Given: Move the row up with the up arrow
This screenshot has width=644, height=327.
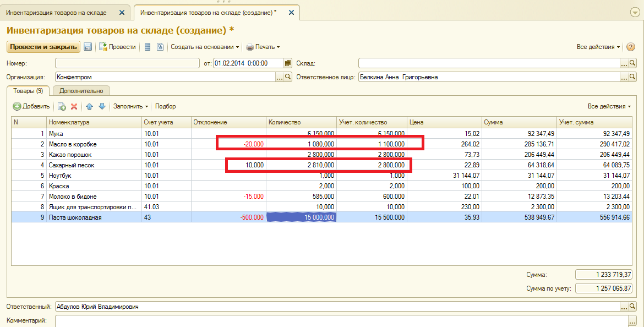Looking at the screenshot, I should click(x=90, y=106).
